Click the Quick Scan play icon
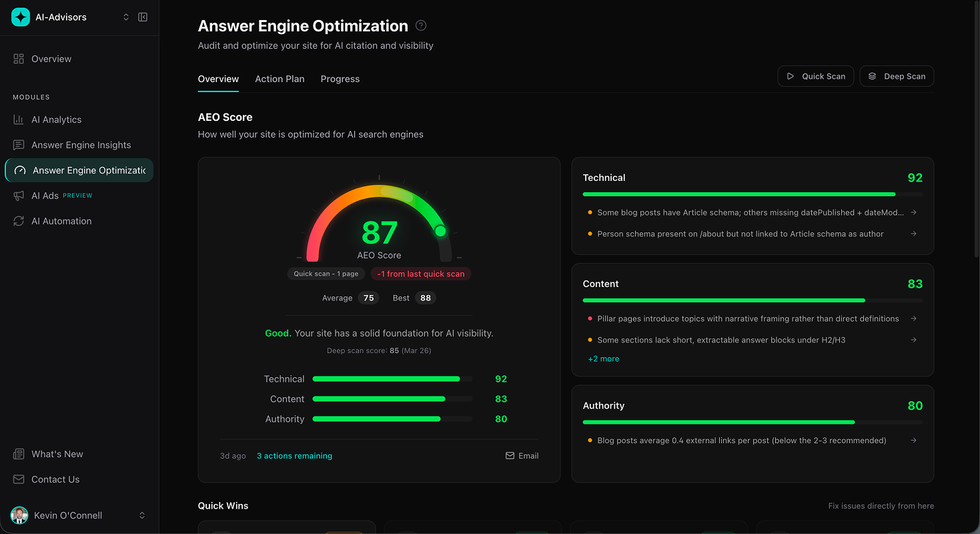The height and width of the screenshot is (534, 980). (791, 76)
